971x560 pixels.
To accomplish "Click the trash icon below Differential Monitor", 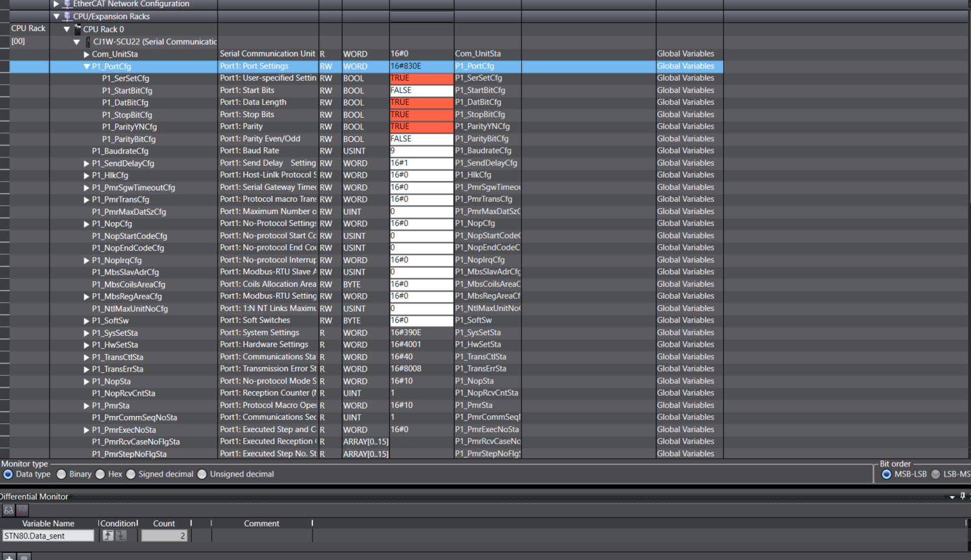I will coord(24,557).
